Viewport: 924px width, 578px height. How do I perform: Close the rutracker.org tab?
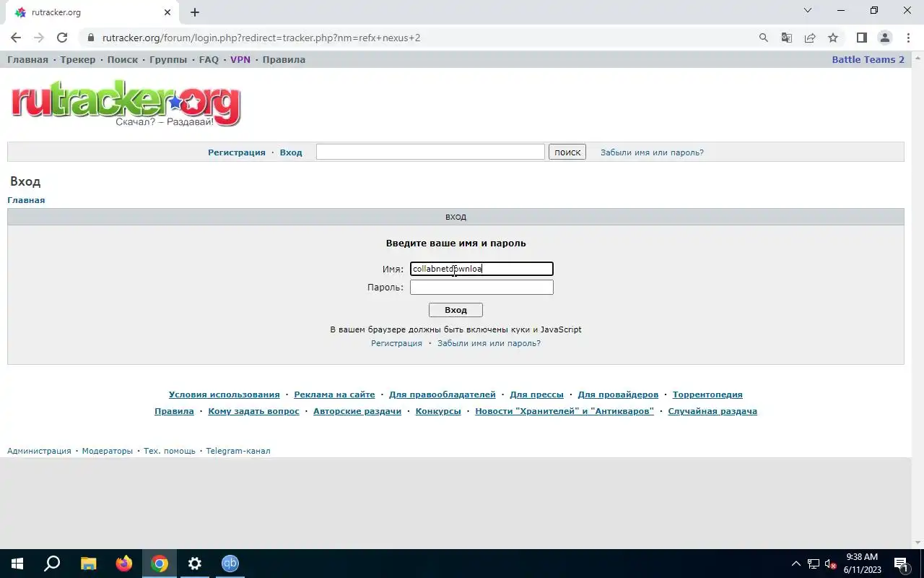coord(167,12)
